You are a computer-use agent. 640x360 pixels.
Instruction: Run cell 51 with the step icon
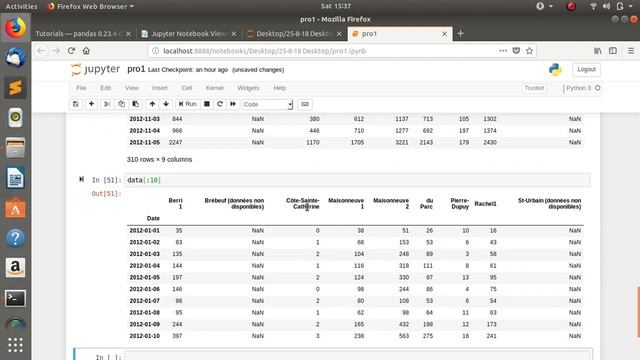[81, 179]
